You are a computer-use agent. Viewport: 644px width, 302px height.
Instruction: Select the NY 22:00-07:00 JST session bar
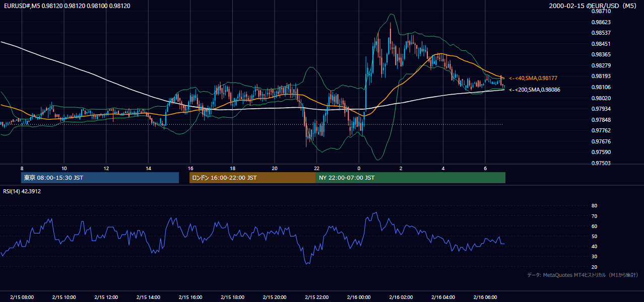point(411,178)
